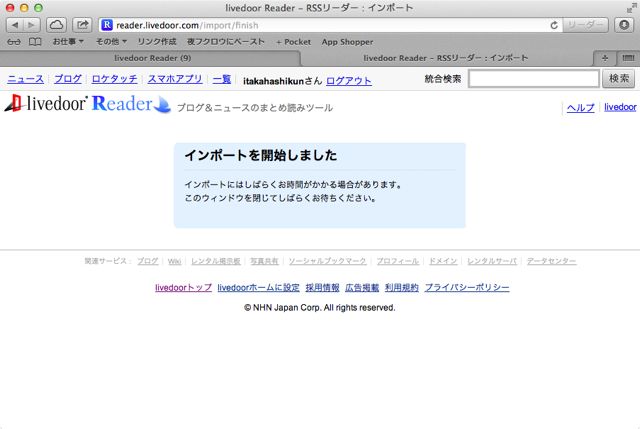Open the livedoor link beside ヘルプ
The image size is (640, 429).
[x=620, y=107]
